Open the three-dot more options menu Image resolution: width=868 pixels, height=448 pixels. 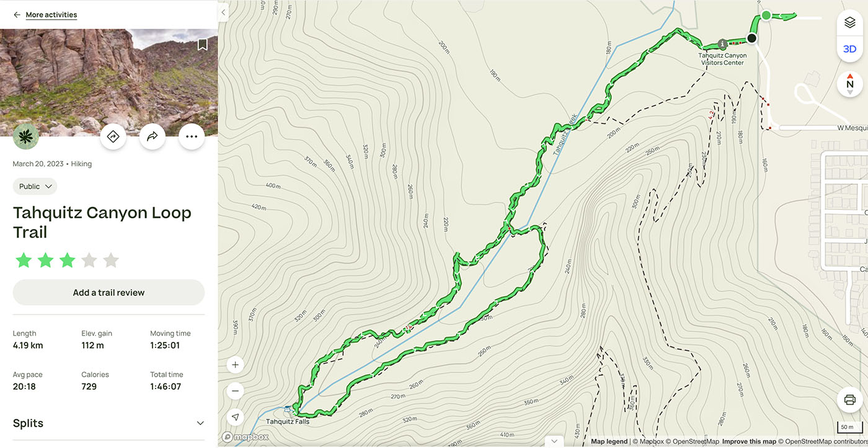pyautogui.click(x=192, y=137)
